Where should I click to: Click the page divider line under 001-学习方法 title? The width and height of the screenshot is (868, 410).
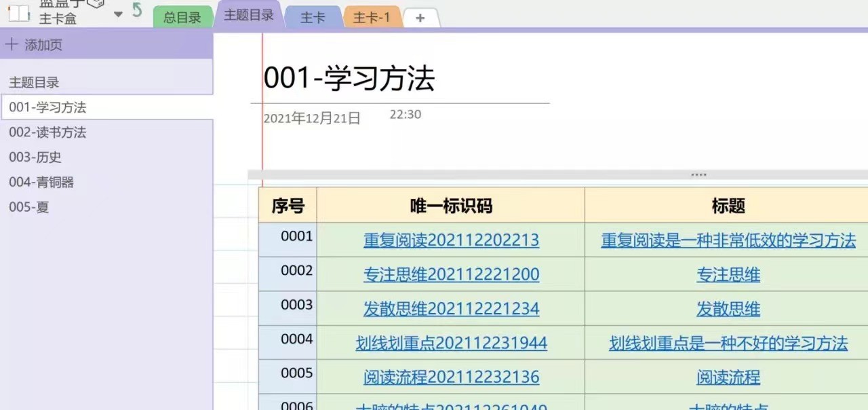pyautogui.click(x=407, y=102)
